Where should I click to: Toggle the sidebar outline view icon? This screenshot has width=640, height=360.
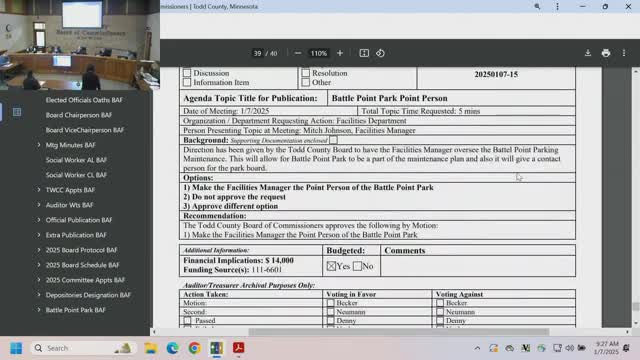click(x=17, y=112)
